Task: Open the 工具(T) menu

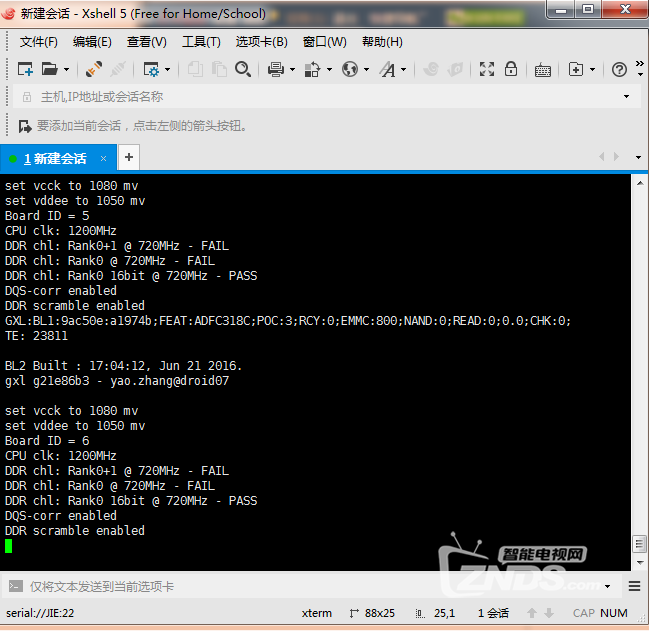Action: click(201, 42)
